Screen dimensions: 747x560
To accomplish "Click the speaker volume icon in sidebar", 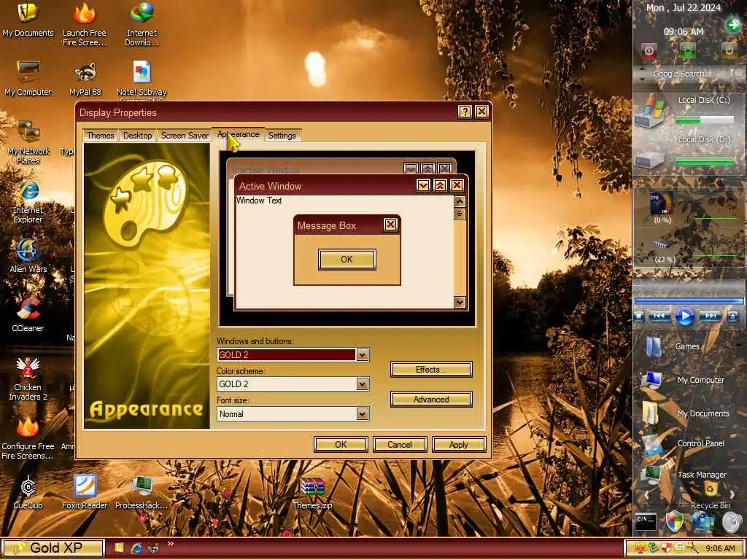I will point(732,522).
